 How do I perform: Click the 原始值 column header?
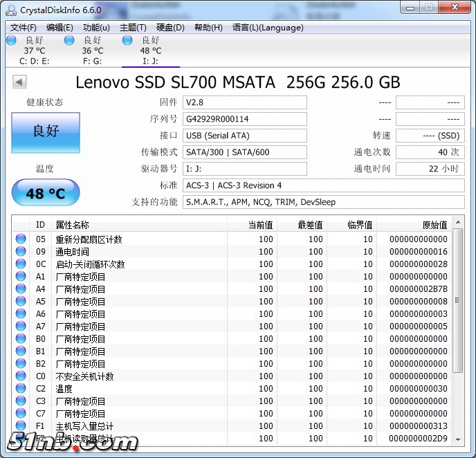coord(434,225)
